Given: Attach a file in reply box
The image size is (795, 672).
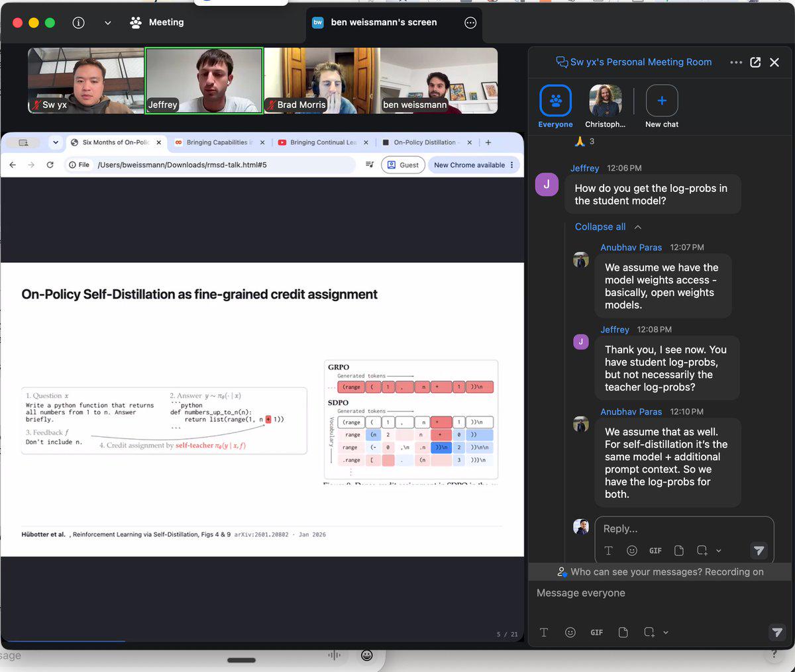Looking at the screenshot, I should click(x=679, y=550).
